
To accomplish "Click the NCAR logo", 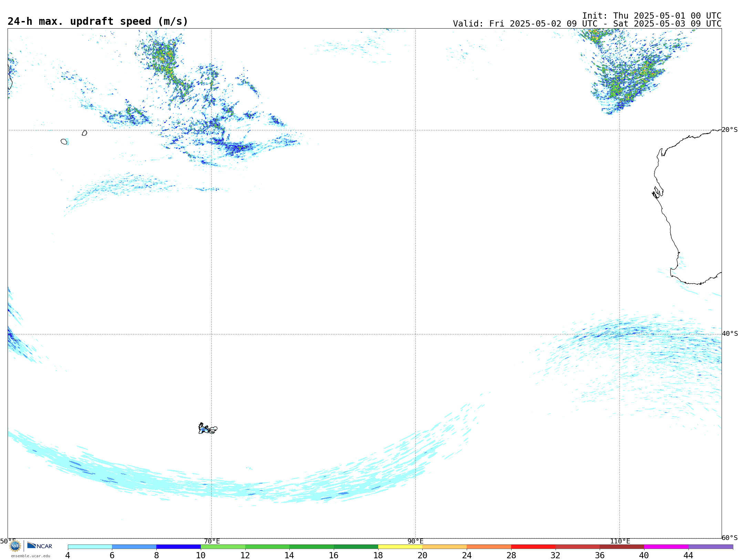I will 40,546.
